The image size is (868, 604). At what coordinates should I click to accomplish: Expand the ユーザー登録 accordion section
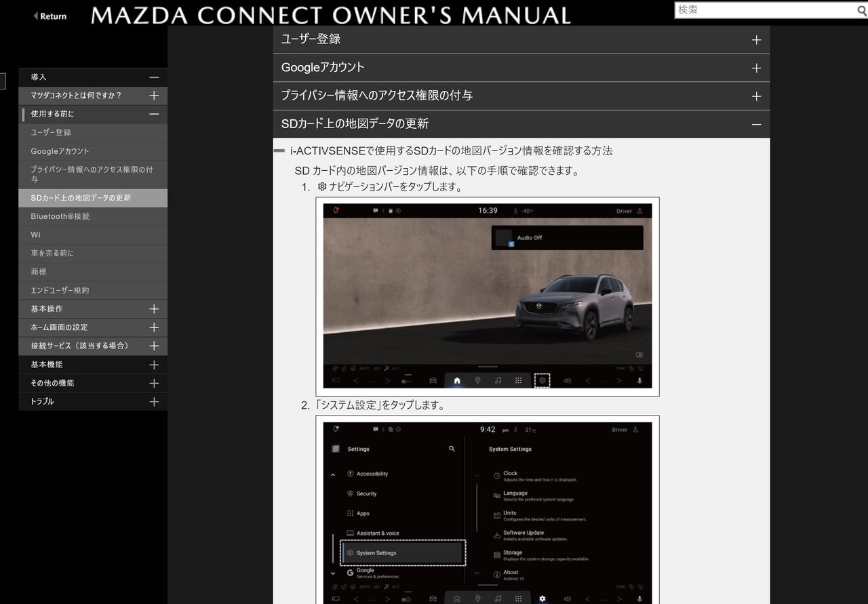pyautogui.click(x=756, y=40)
